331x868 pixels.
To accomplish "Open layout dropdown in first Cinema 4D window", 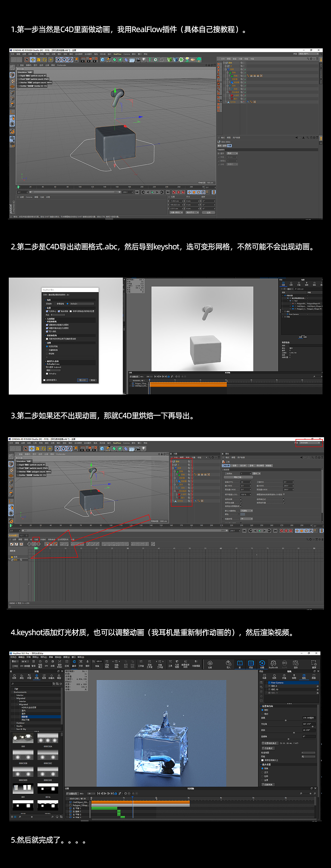I will [x=309, y=54].
